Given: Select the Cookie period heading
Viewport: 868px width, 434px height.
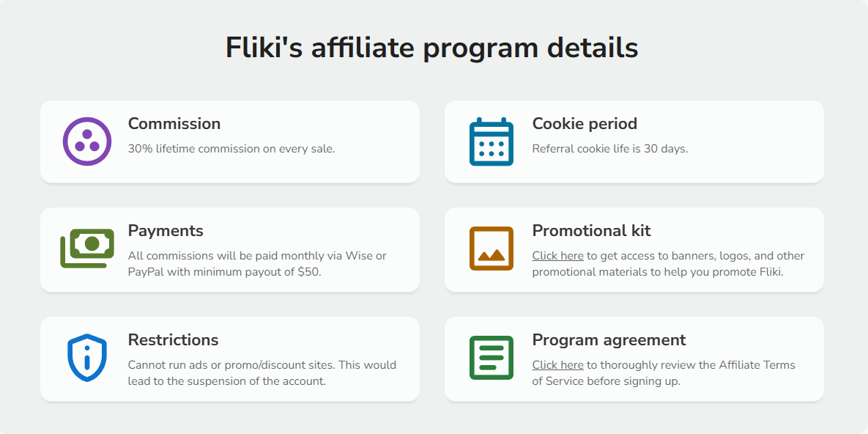Looking at the screenshot, I should coord(585,124).
